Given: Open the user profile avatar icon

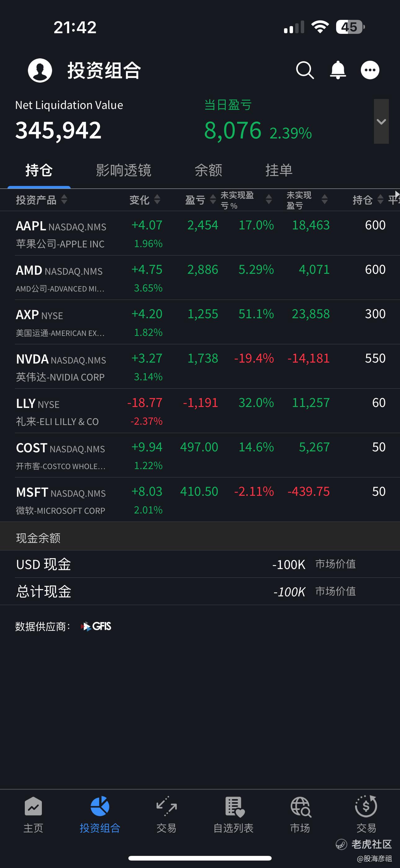Looking at the screenshot, I should coord(40,70).
